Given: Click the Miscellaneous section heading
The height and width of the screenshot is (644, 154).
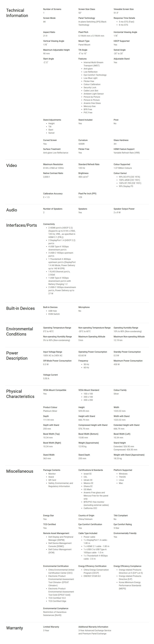Looking at the screenshot, I should 20,471.
